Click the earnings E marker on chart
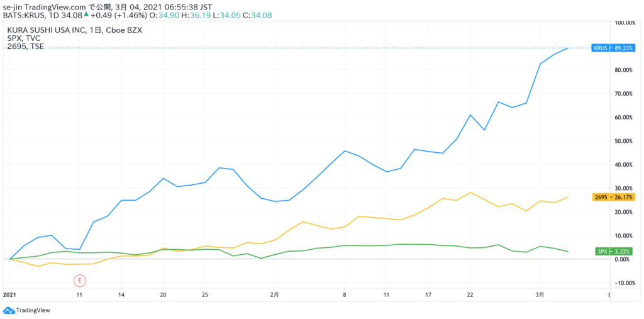 click(x=80, y=281)
